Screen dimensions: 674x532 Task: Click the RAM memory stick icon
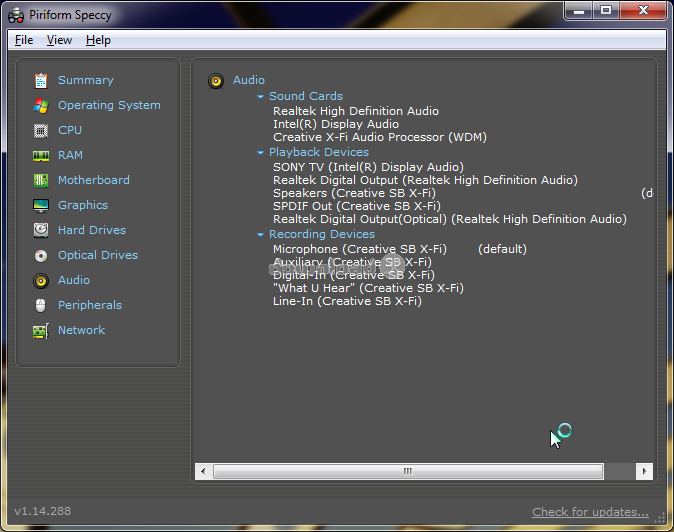pyautogui.click(x=41, y=155)
